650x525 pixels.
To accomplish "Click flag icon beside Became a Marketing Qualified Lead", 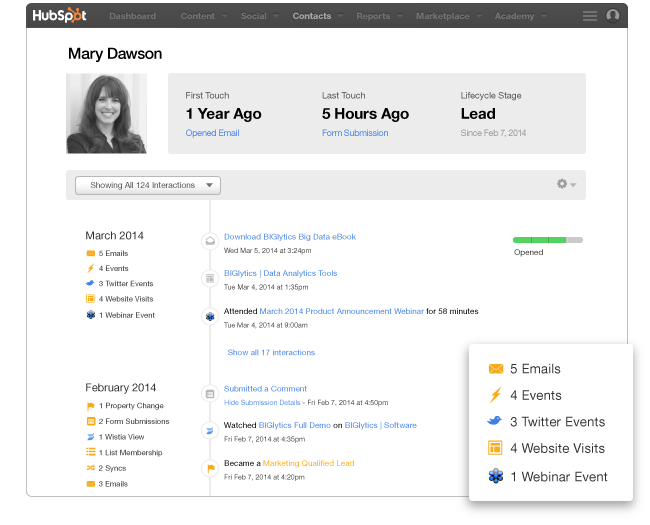I will tap(210, 469).
